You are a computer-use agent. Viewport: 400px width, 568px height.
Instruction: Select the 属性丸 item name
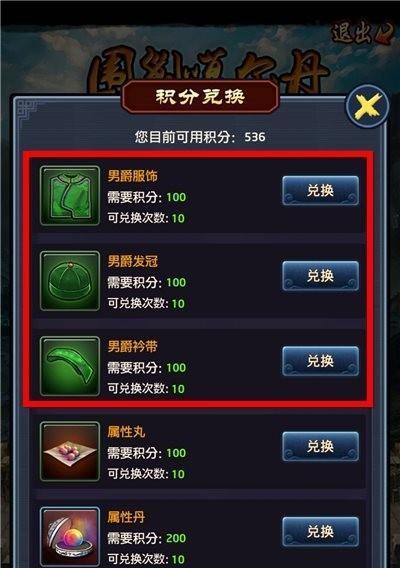coord(126,432)
